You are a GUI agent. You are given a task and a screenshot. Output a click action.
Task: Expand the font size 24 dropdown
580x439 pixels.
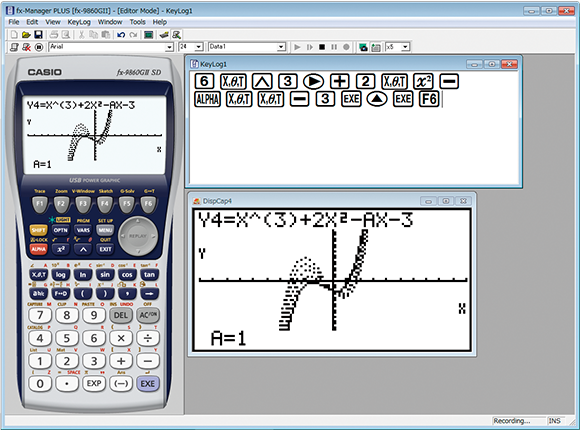tap(199, 47)
